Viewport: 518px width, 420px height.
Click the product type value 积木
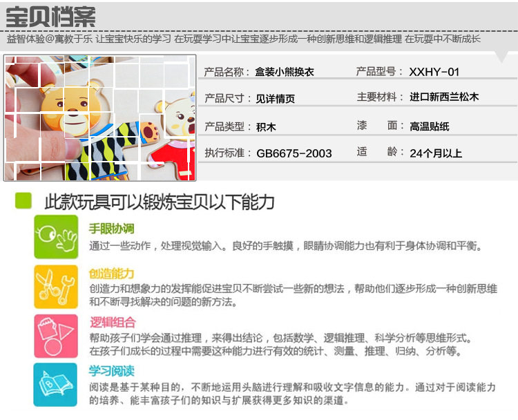pyautogui.click(x=266, y=127)
